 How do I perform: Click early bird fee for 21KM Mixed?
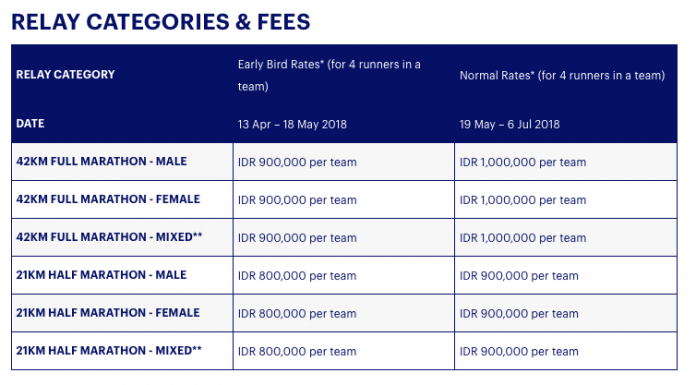(x=297, y=351)
